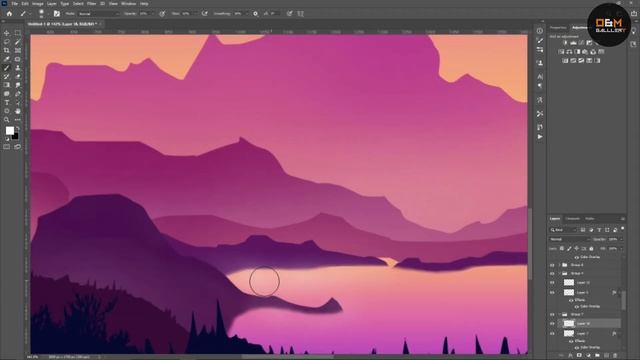Open layer filter Kind dropdown
Image resolution: width=640 pixels, height=360 pixels.
pyautogui.click(x=563, y=230)
